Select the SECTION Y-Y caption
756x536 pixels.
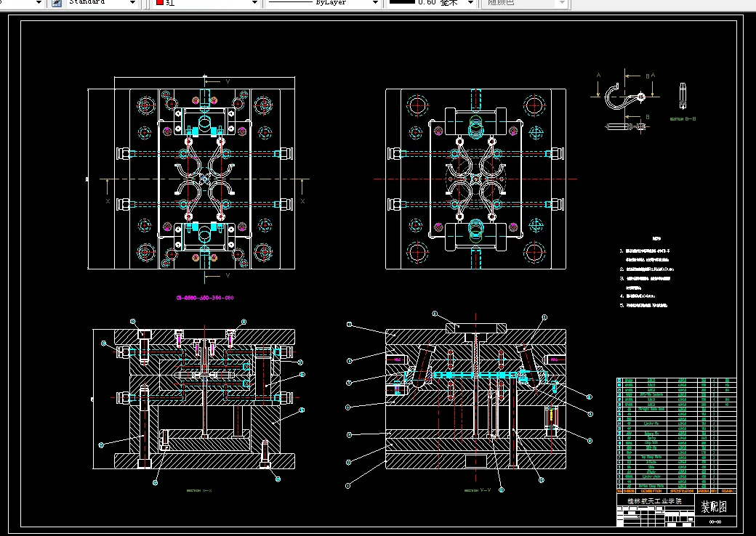point(478,490)
